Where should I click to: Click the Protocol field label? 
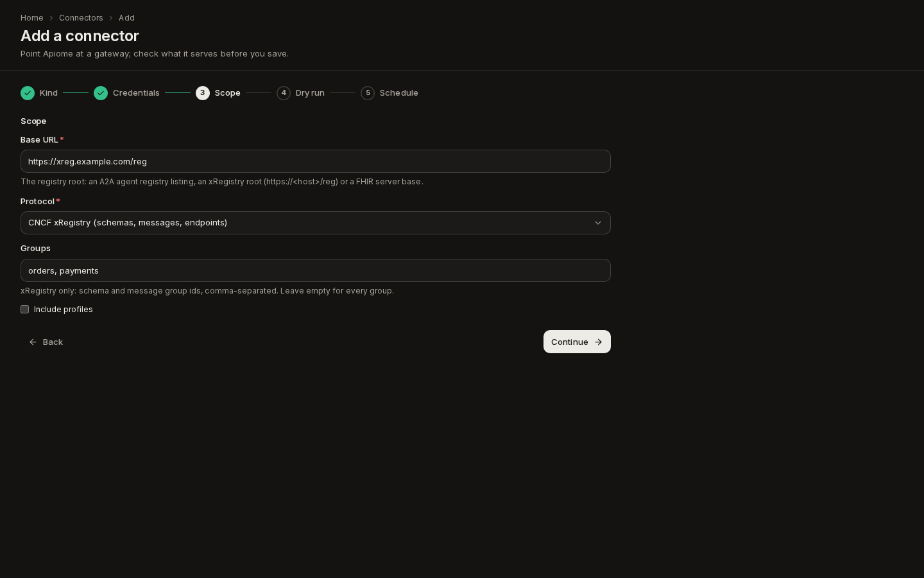click(37, 202)
